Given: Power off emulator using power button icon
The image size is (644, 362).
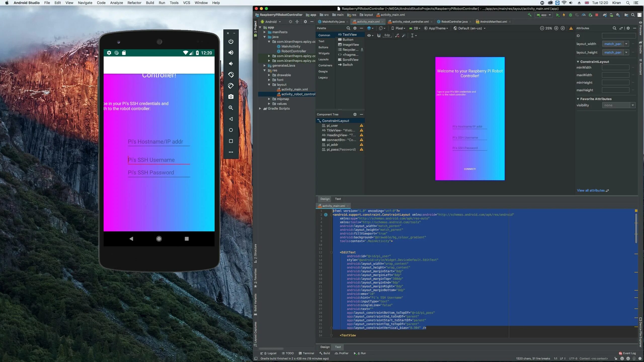Looking at the screenshot, I should click(x=231, y=41).
